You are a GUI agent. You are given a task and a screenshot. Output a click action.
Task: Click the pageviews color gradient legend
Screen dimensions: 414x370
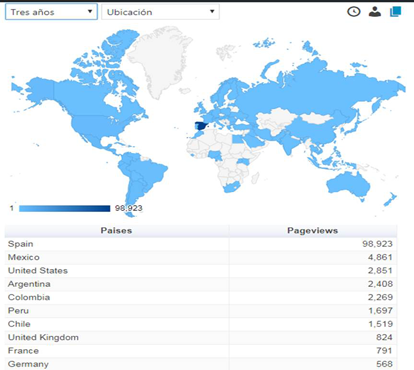64,208
